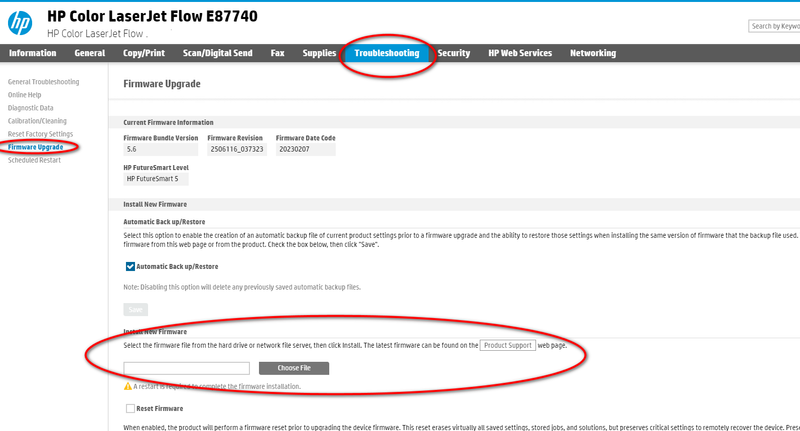Open the Supplies tab

(319, 53)
